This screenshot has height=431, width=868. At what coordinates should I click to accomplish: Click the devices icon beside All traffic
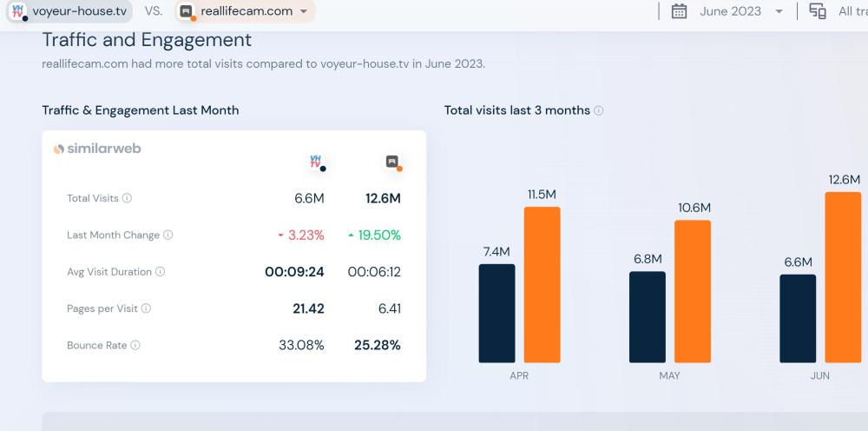pos(817,11)
